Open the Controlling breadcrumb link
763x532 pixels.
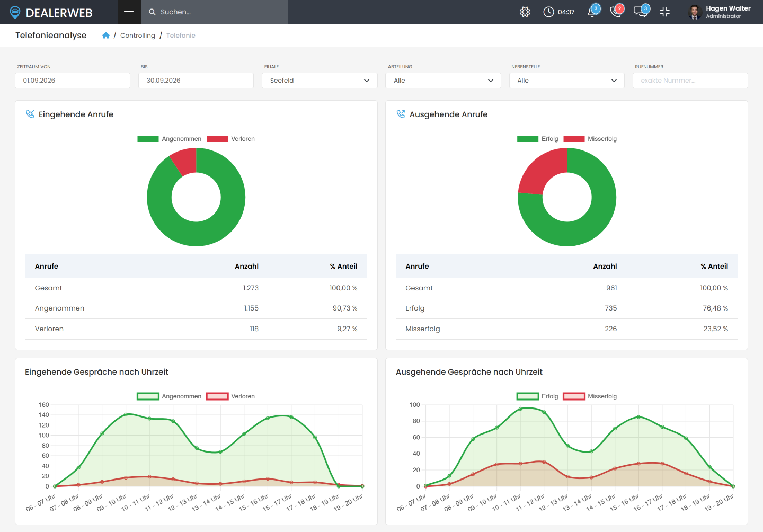138,36
